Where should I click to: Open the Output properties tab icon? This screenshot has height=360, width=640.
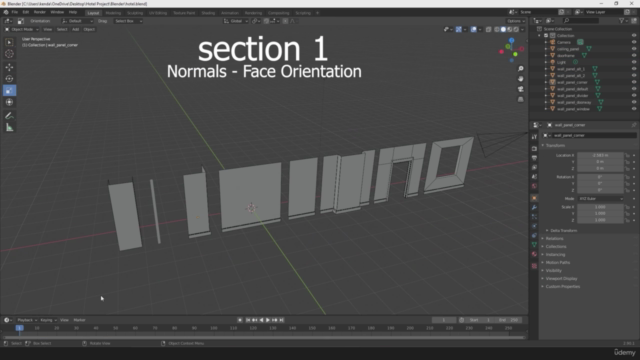534,158
